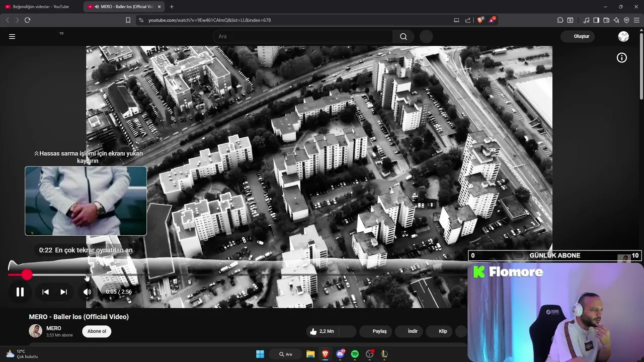Click the YouTube search magnifier button
The width and height of the screenshot is (644, 362).
click(404, 36)
